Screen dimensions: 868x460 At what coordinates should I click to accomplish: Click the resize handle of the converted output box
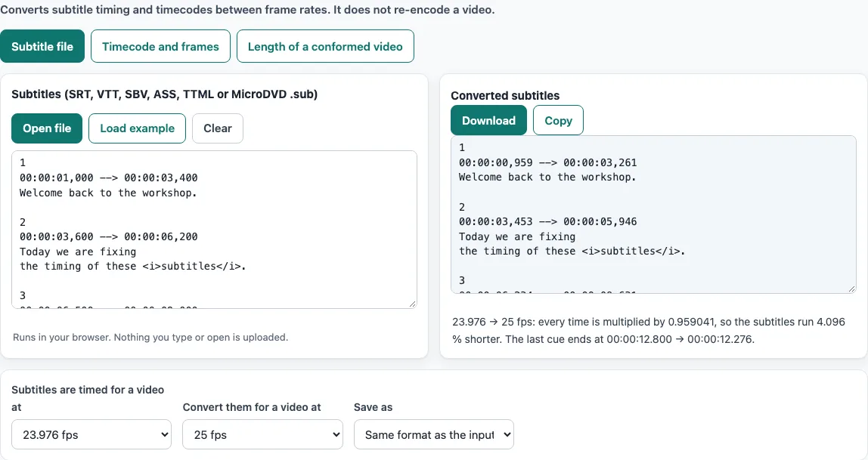point(852,289)
